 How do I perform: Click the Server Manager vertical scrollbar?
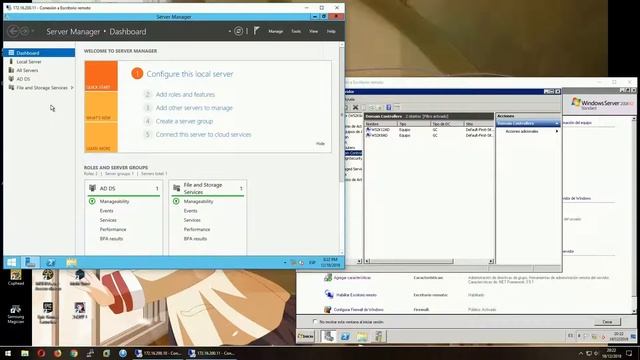(x=342, y=114)
